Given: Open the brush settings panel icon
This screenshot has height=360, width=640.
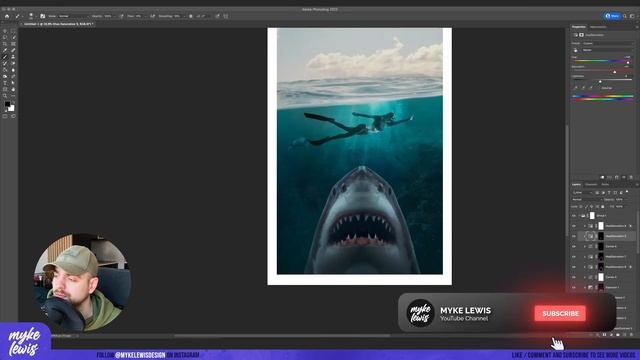Looking at the screenshot, I should click(42, 16).
